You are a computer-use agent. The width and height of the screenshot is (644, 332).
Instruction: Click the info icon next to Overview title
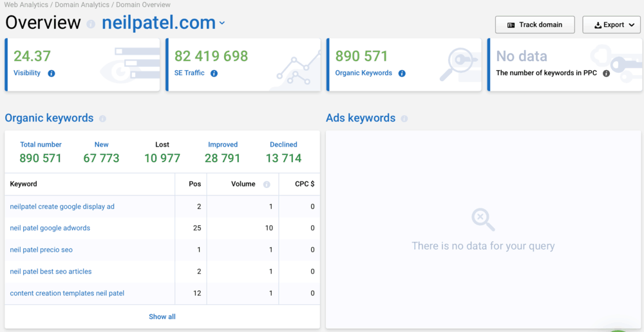[91, 24]
